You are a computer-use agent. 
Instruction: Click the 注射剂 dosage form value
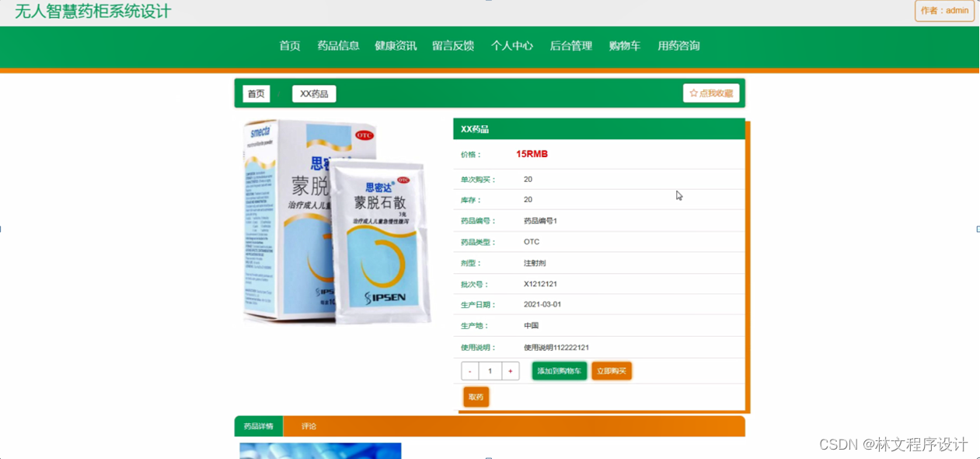point(535,263)
